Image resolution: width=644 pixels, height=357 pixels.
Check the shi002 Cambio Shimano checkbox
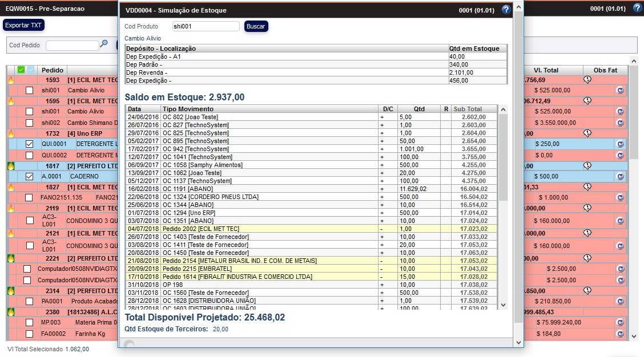(29, 123)
